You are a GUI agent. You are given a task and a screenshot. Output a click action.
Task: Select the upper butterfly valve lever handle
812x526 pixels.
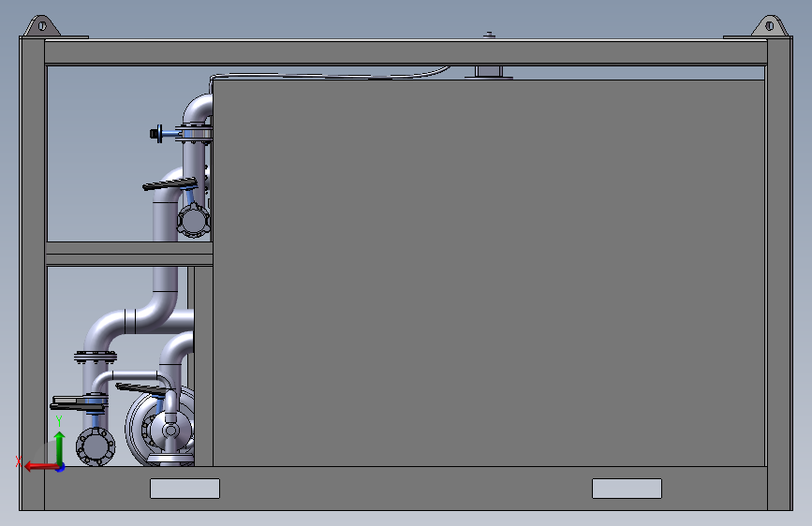click(170, 183)
